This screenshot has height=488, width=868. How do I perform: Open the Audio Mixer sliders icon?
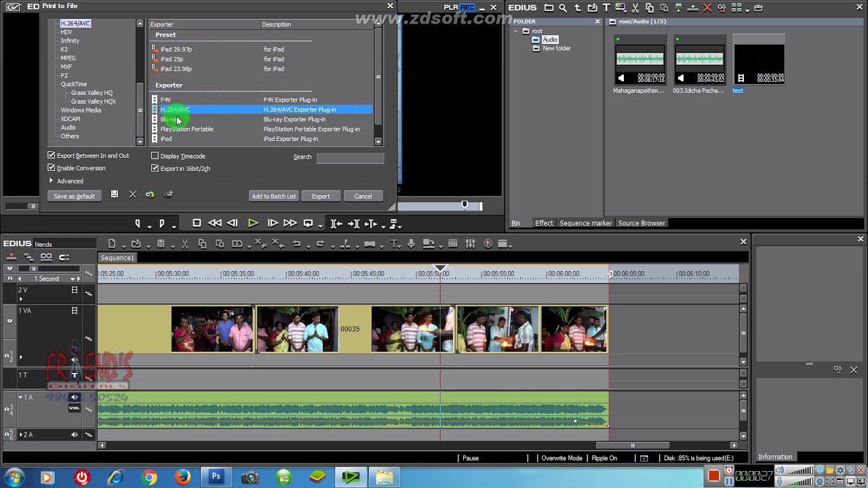(x=470, y=244)
